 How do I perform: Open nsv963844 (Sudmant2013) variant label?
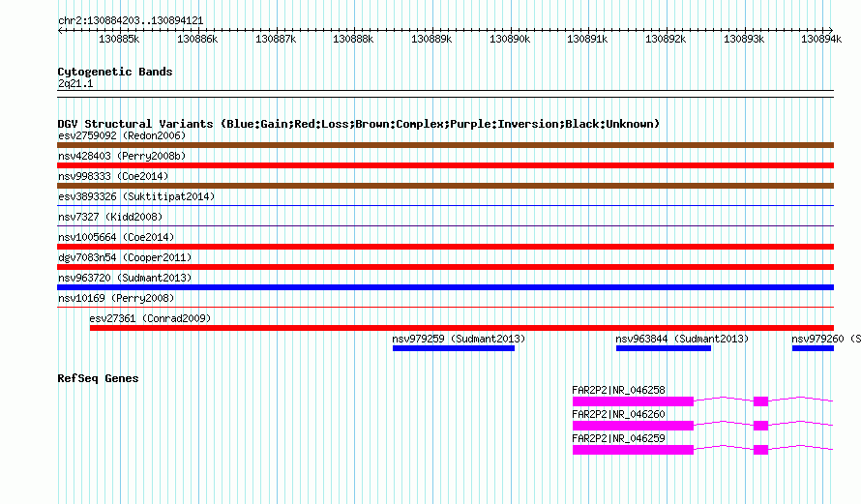pos(682,339)
